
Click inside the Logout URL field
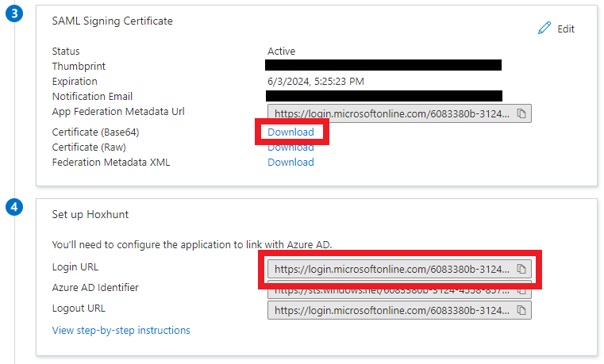pyautogui.click(x=389, y=310)
